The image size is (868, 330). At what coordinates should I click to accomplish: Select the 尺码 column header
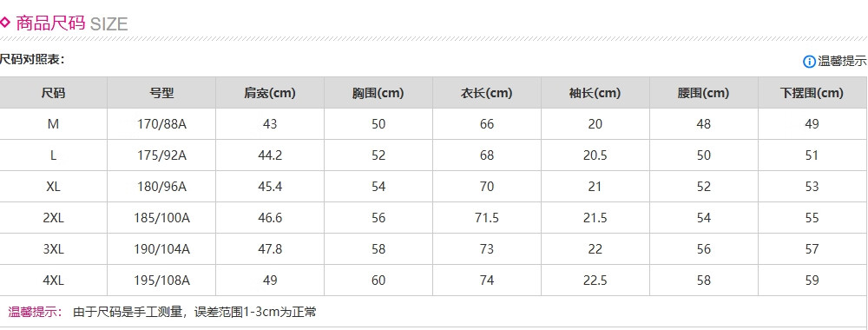(x=53, y=92)
